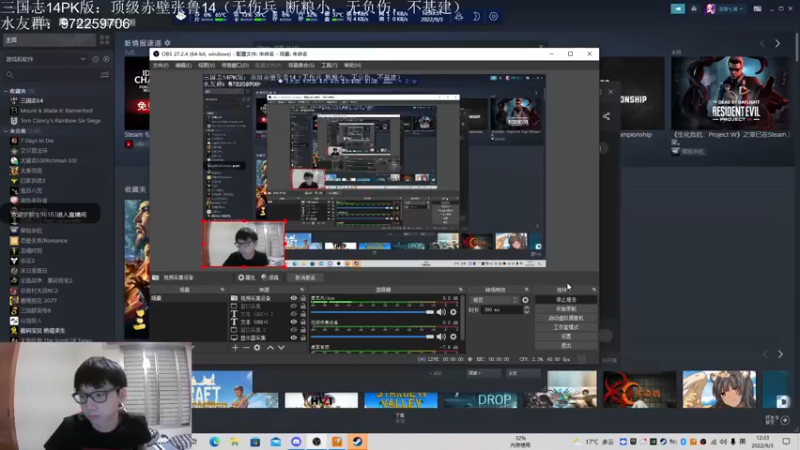This screenshot has height=450, width=800.
Task: Open the 游戏和软件 dropdown in Steam library
Action: [45, 59]
